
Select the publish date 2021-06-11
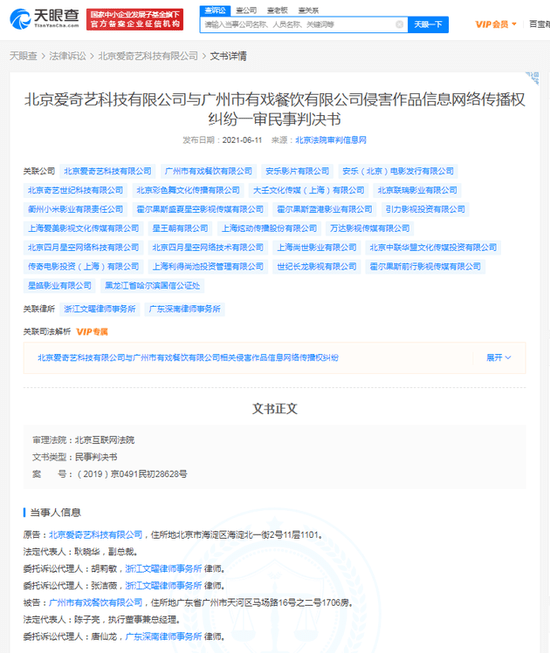tap(242, 140)
